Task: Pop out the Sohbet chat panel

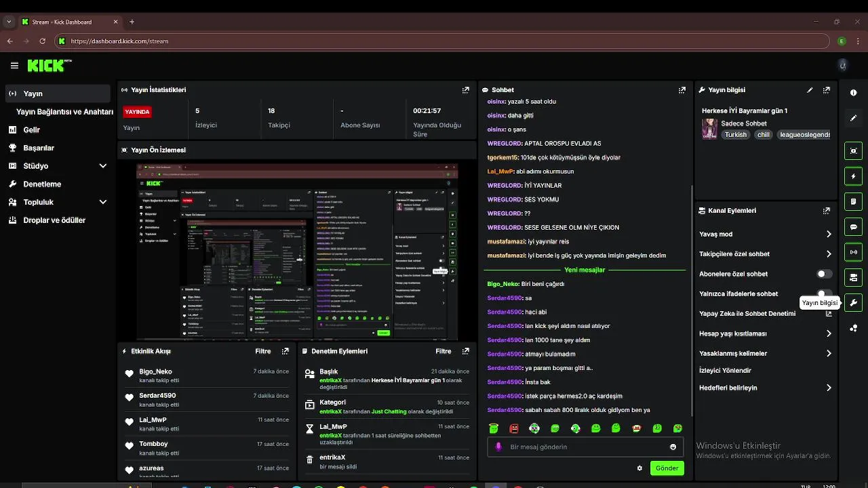Action: (682, 89)
